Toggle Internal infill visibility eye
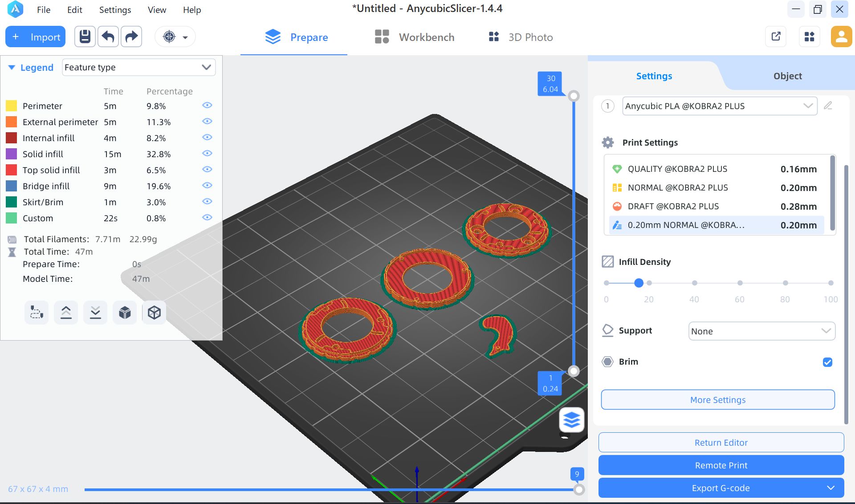Screen dimensions: 855x504 207,138
